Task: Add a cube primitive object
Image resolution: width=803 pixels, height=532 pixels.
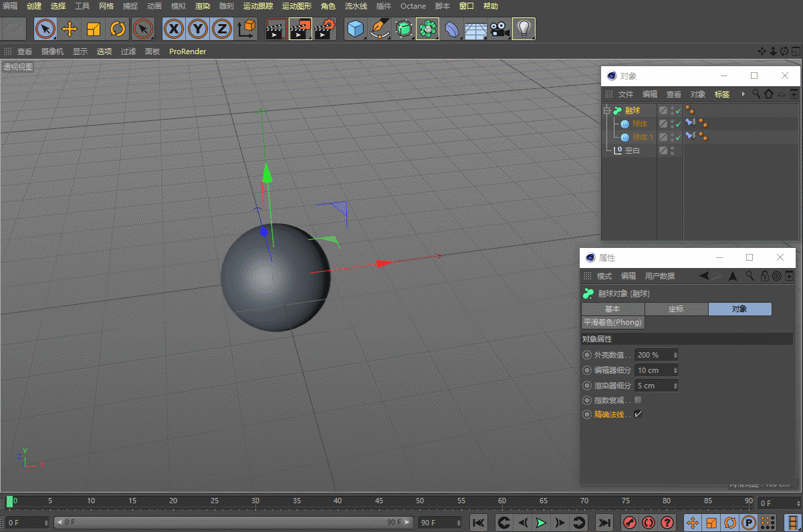Action: 356,29
